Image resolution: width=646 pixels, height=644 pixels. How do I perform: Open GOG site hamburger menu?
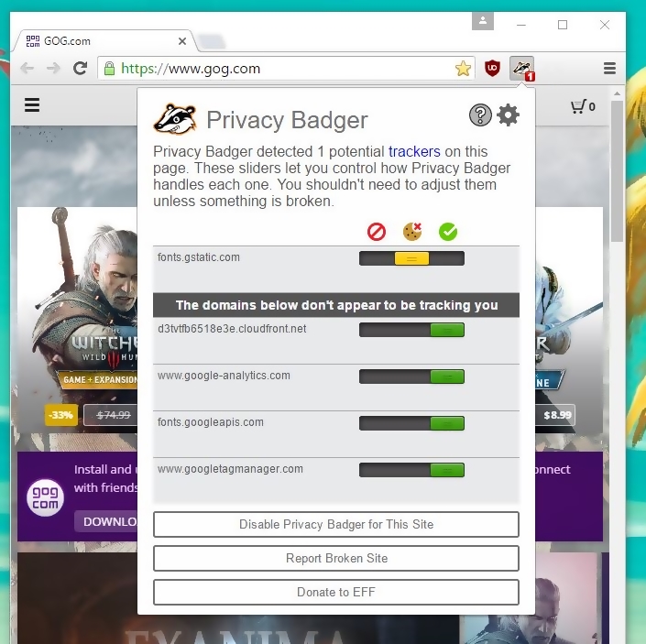point(32,104)
